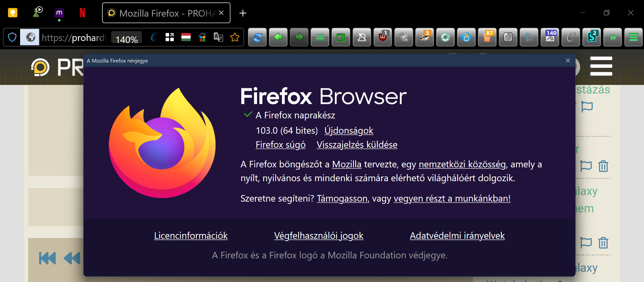Click the tracking protection shield icon
644x282 pixels.
point(12,37)
